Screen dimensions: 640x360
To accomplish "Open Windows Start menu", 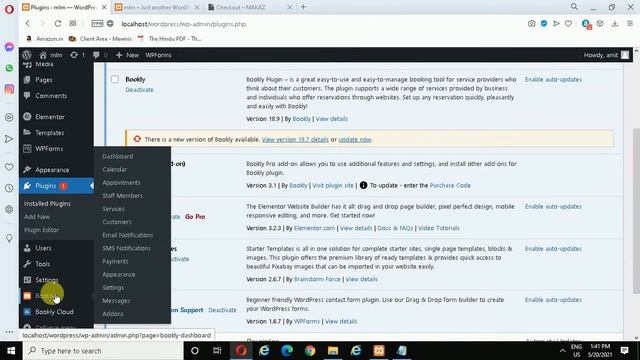I will pyautogui.click(x=11, y=351).
